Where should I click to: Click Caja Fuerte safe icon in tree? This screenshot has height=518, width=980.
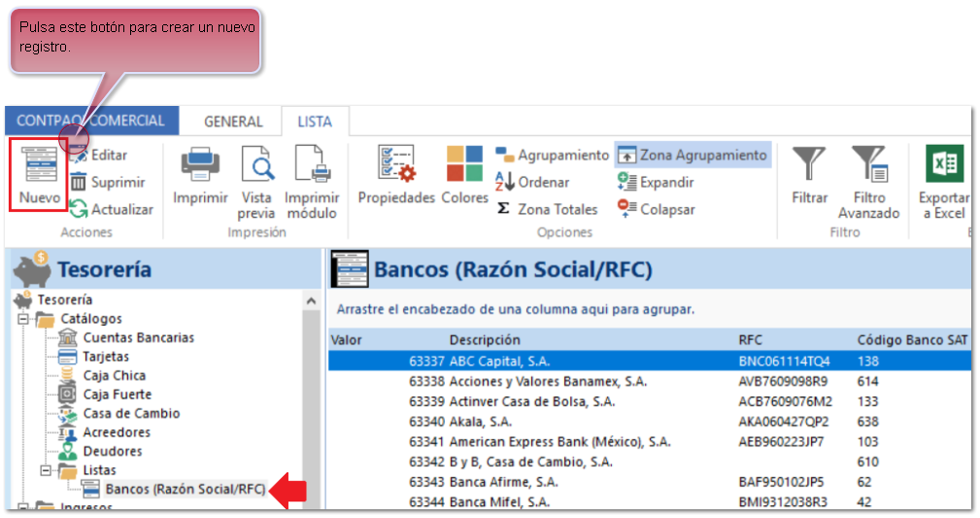click(67, 395)
